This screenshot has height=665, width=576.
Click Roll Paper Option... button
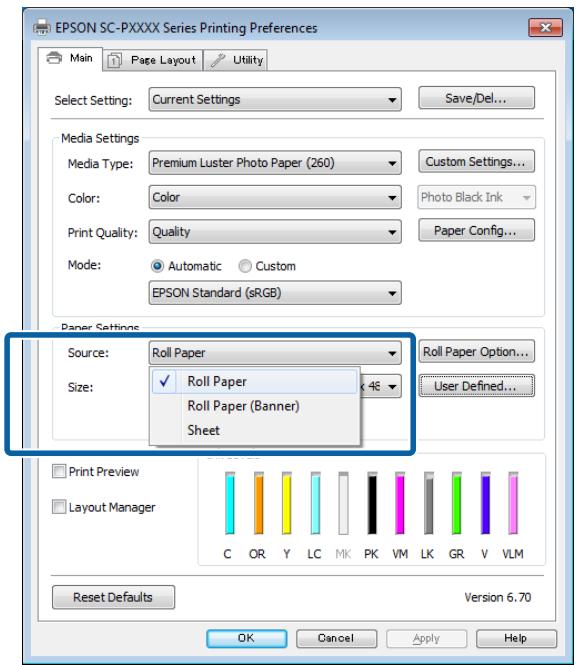pos(476,352)
